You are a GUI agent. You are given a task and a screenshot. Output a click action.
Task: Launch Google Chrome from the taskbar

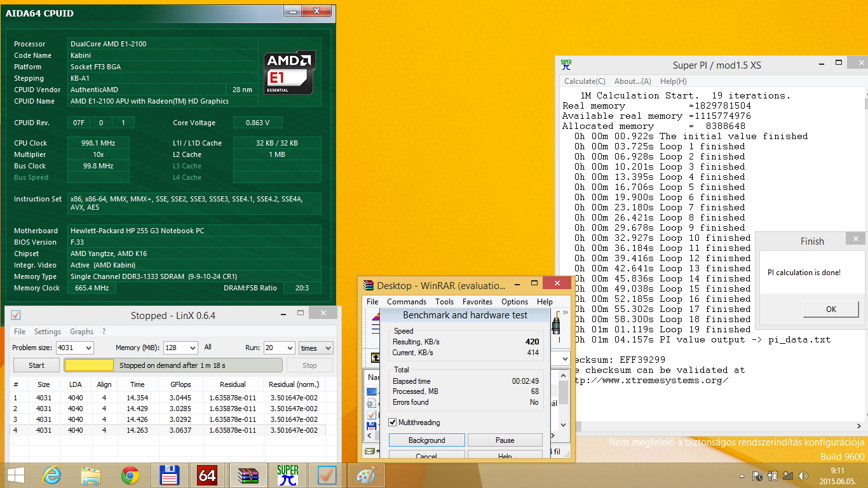[x=130, y=475]
